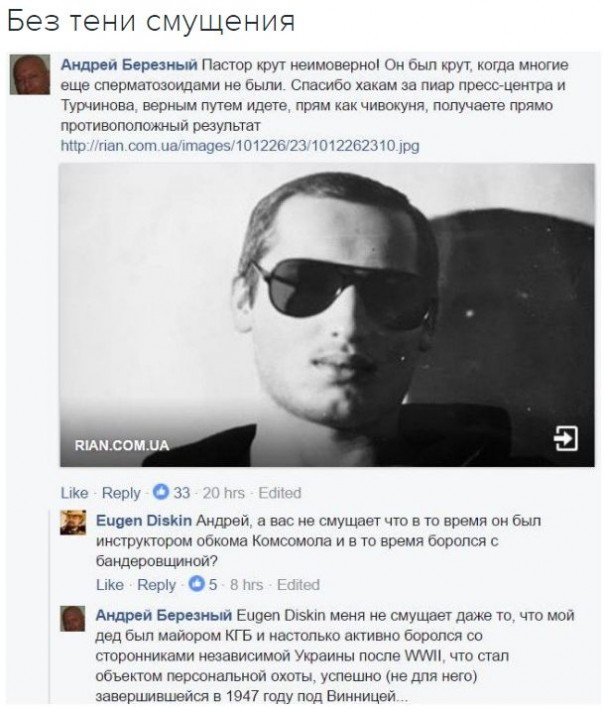The width and height of the screenshot is (604, 709).
Task: Click the thumbs-up icon showing 5 likes
Action: 197,584
